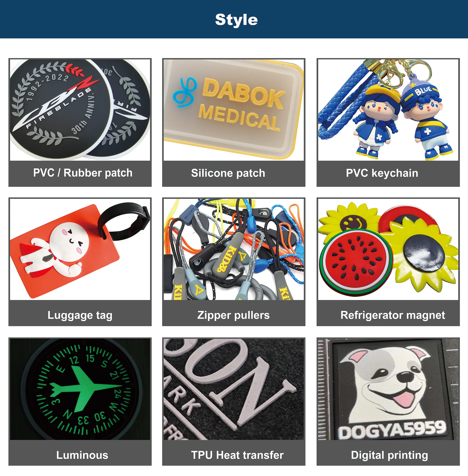The height and width of the screenshot is (476, 468).
Task: Select the DOGYA5959 bulldog print image
Action: click(x=388, y=389)
